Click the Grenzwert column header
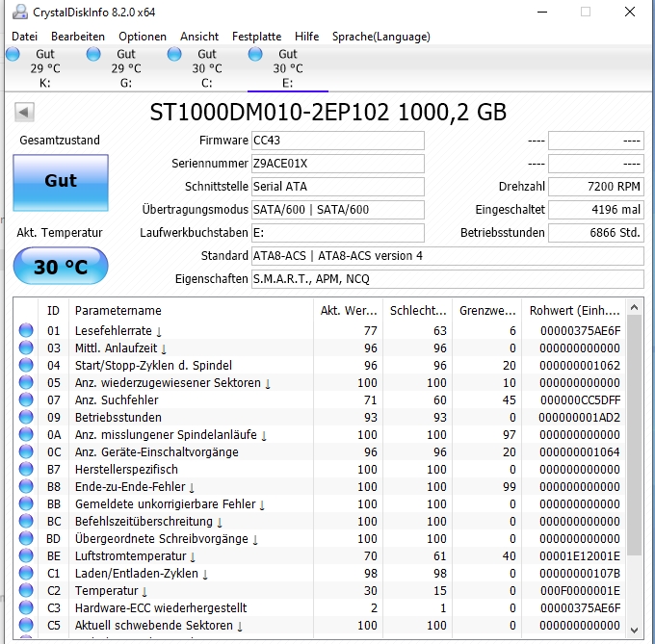Image resolution: width=655 pixels, height=644 pixels. pos(487,311)
